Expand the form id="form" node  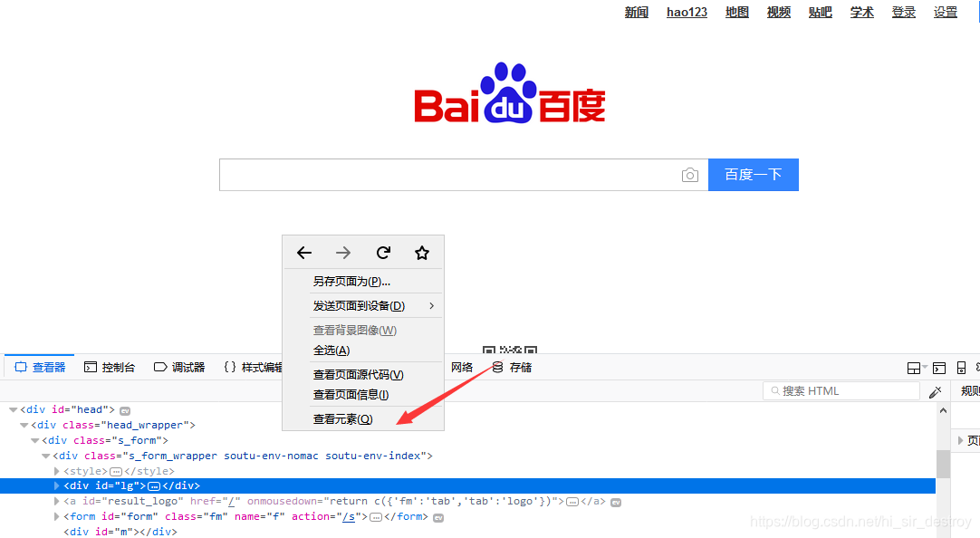[x=56, y=517]
